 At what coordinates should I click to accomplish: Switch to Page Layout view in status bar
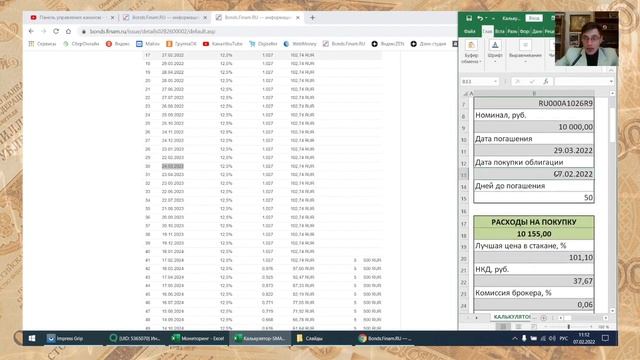[x=518, y=327]
